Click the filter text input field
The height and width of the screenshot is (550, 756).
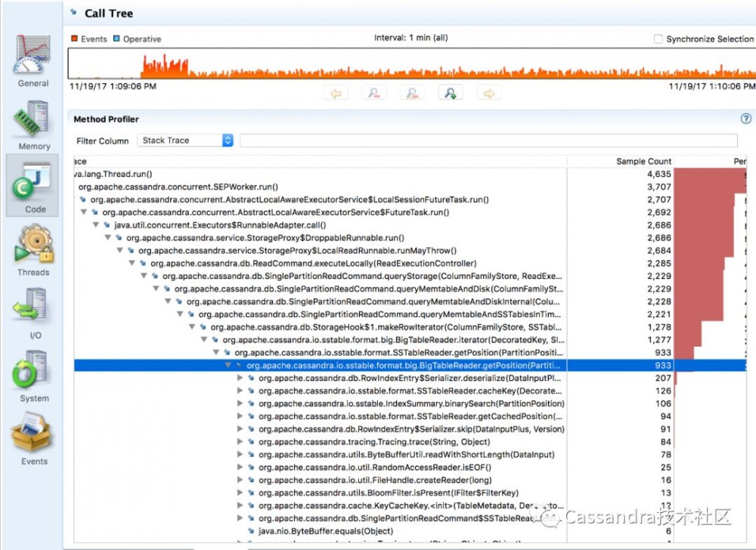click(x=488, y=141)
